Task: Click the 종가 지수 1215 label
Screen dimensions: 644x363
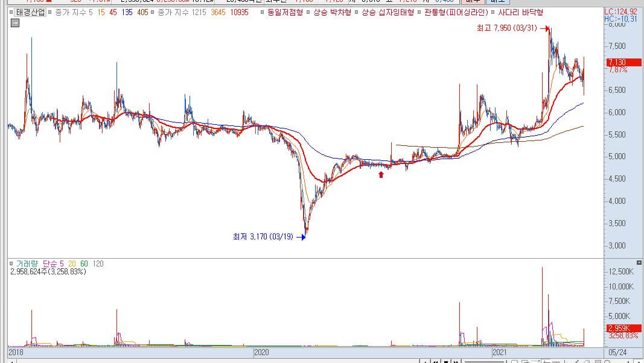Action: pyautogui.click(x=182, y=12)
